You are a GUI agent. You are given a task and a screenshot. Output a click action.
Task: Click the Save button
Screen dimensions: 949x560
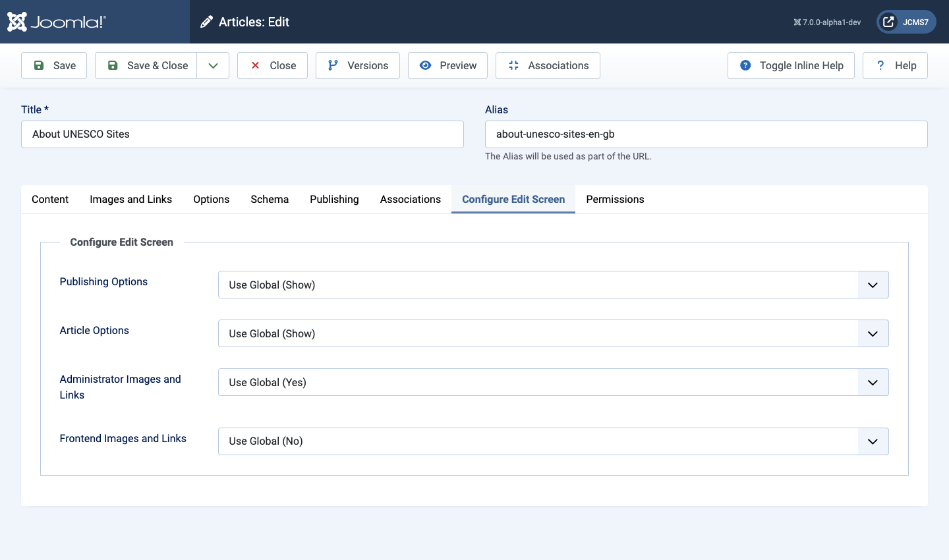click(54, 65)
